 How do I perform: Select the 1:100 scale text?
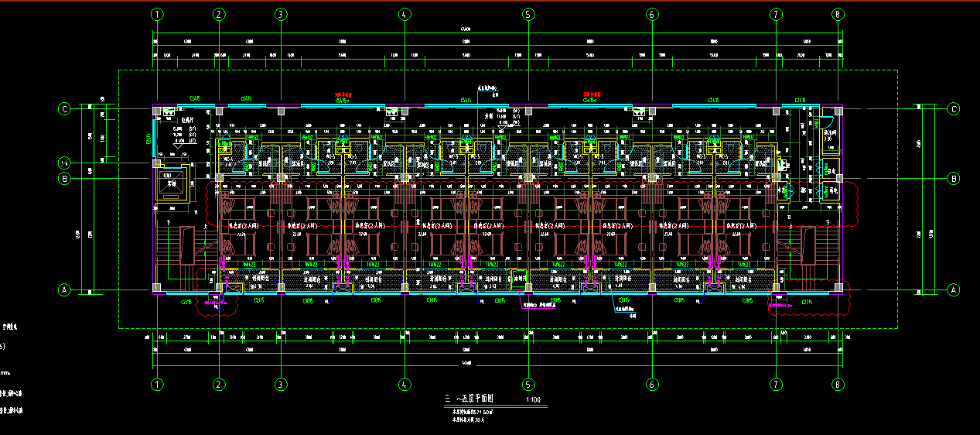click(x=533, y=400)
